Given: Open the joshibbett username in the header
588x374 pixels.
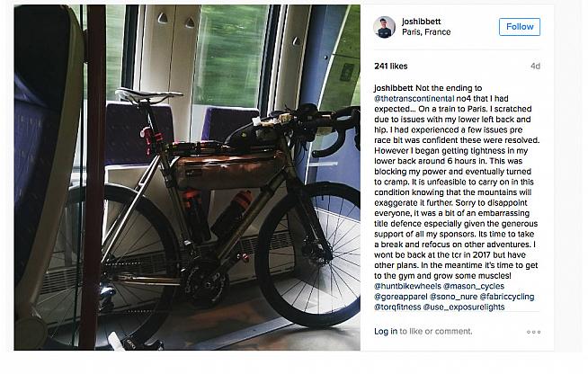Looking at the screenshot, I should (x=423, y=20).
